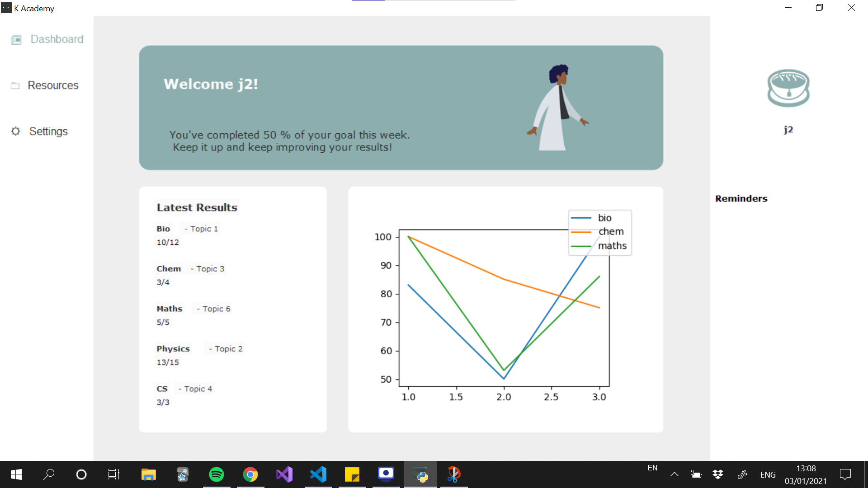Click the Dashboard sidebar icon
Viewport: 868px width, 488px height.
tap(16, 40)
